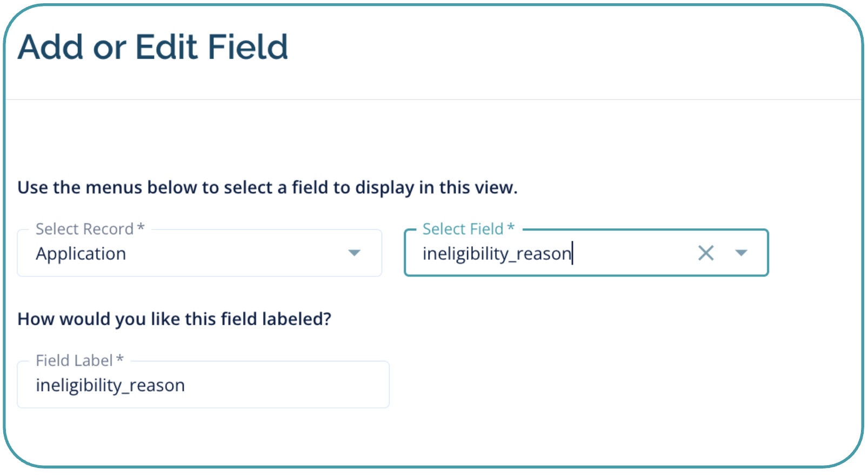Click the "Select Field" floating label
Viewport: 868px width, 475px height.
(463, 229)
